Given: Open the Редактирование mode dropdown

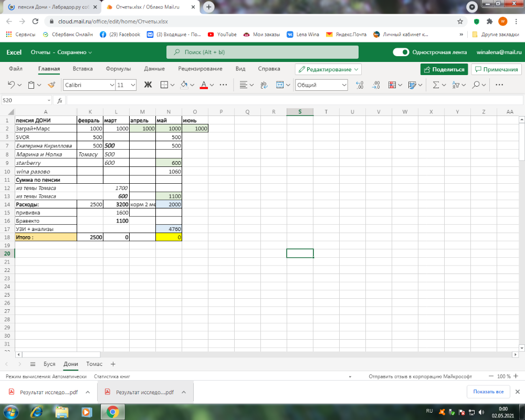Looking at the screenshot, I should click(x=328, y=69).
